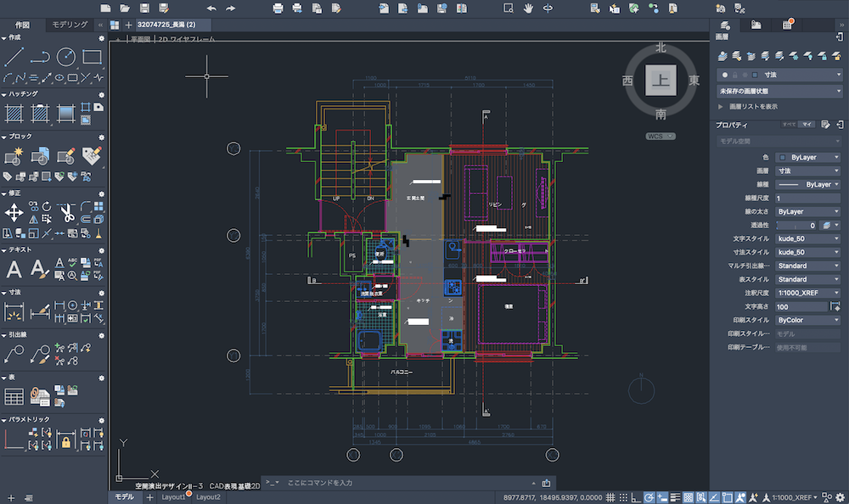Image resolution: width=849 pixels, height=504 pixels.
Task: Expand 画層リストを表示 disclosure triangle
Action: coord(720,107)
